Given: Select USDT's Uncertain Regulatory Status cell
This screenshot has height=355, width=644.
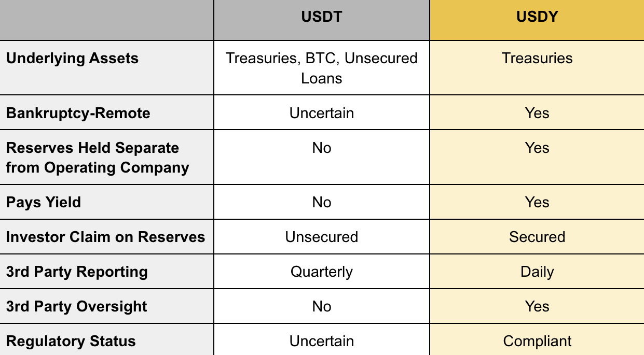Looking at the screenshot, I should tap(321, 341).
